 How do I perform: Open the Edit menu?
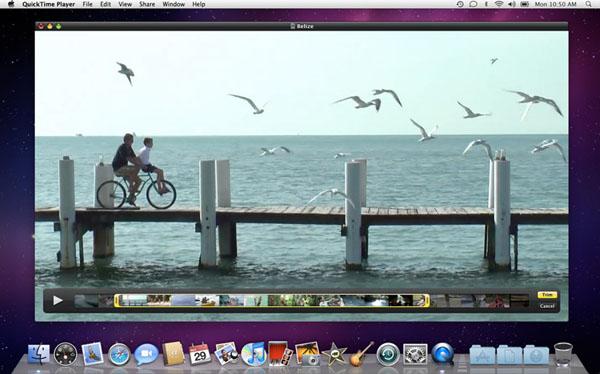[x=105, y=4]
